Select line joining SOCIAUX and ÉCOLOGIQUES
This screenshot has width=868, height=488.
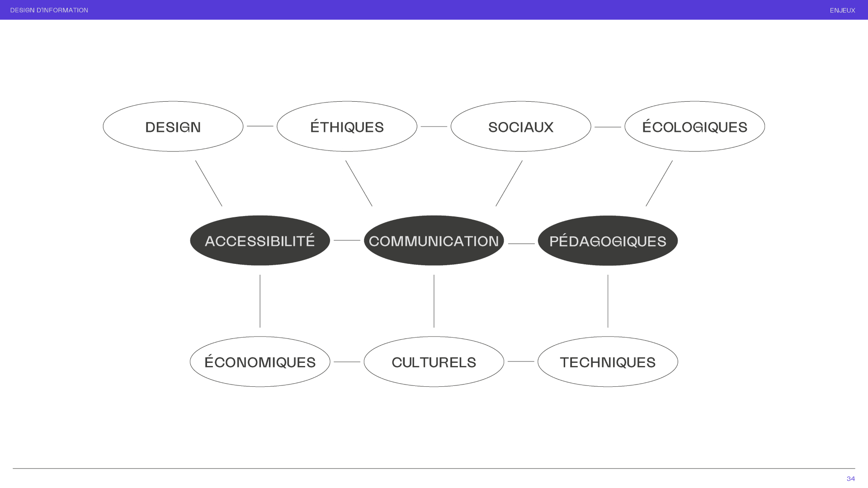point(608,127)
